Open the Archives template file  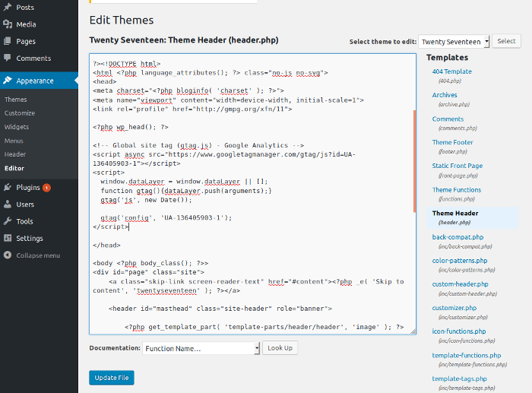pos(445,95)
